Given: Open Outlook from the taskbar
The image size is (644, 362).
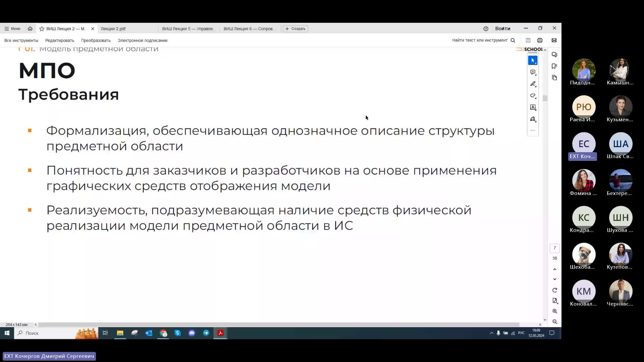Looking at the screenshot, I should tap(149, 333).
